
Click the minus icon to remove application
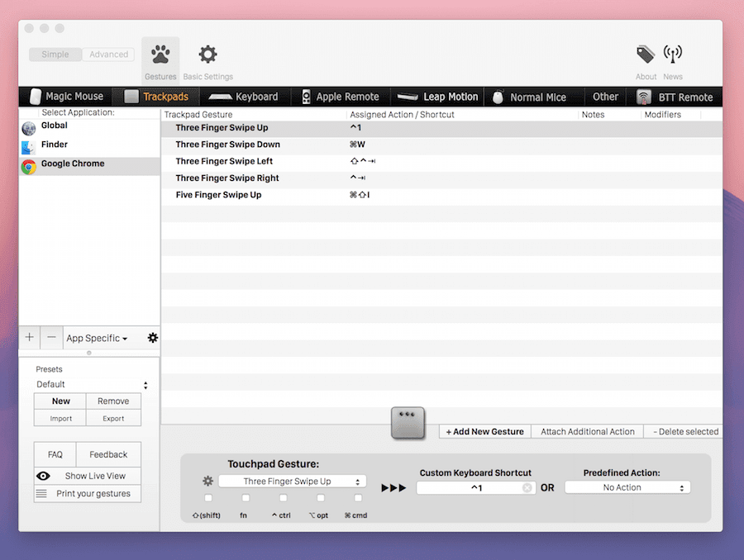point(51,338)
